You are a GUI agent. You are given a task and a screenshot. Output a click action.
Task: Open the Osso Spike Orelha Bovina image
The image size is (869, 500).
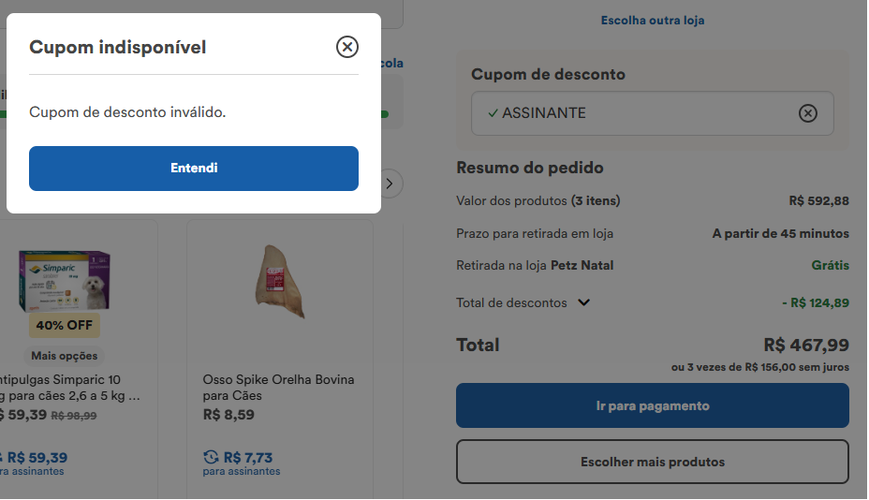point(279,282)
